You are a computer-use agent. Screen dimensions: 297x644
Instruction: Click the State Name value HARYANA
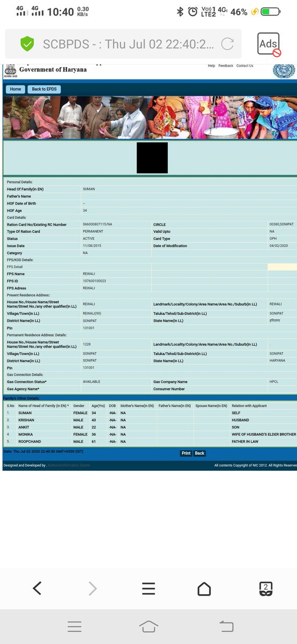tap(278, 361)
